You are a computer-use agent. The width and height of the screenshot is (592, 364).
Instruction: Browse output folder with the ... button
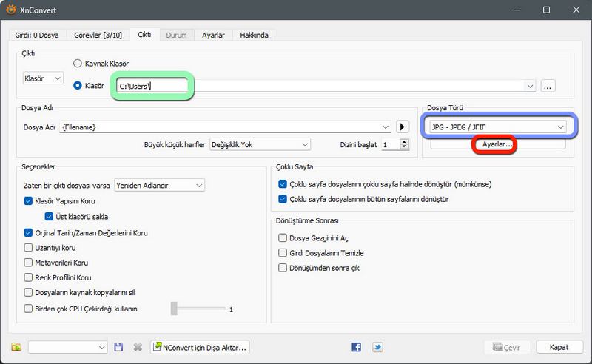[x=548, y=86]
